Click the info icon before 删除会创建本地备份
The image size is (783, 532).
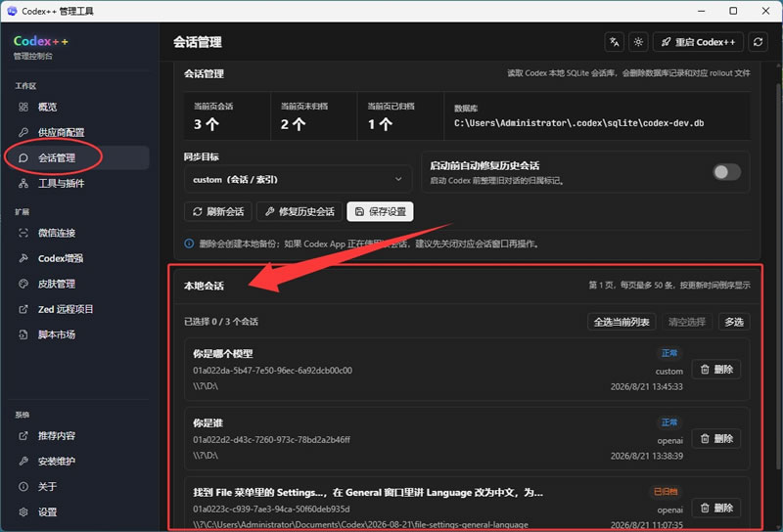coord(189,244)
